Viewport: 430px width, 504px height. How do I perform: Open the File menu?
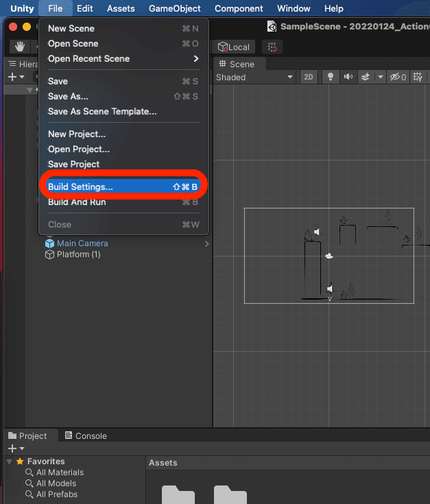tap(56, 8)
